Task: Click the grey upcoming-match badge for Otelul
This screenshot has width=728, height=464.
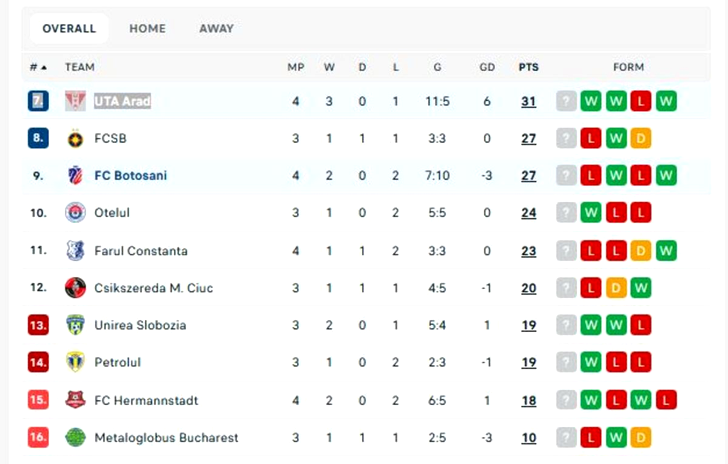Action: (567, 213)
